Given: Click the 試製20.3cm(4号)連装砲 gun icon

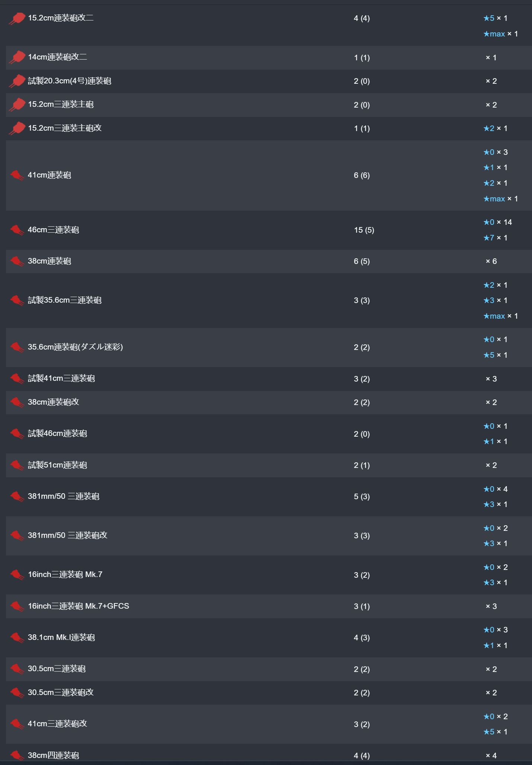Looking at the screenshot, I should coord(17,81).
